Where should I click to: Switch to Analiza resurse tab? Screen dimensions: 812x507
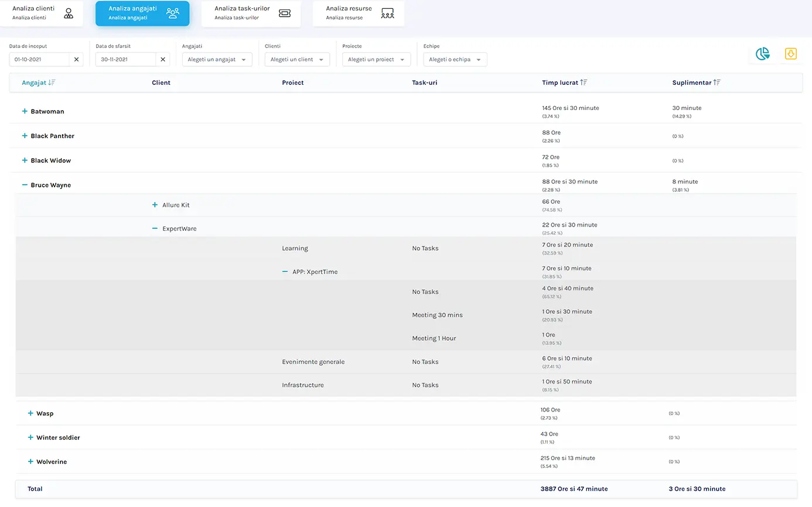click(359, 13)
